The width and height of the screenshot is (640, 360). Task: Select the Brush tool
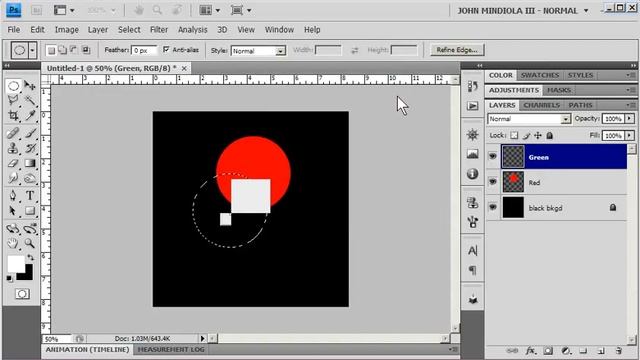pos(30,133)
